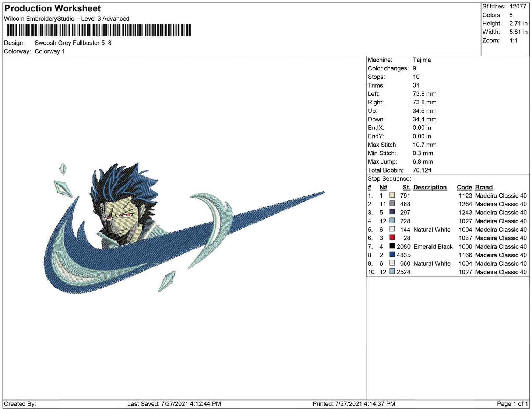This screenshot has width=532, height=409.
Task: Select the Max Jump value "6.8 mm"
Action: pos(423,161)
